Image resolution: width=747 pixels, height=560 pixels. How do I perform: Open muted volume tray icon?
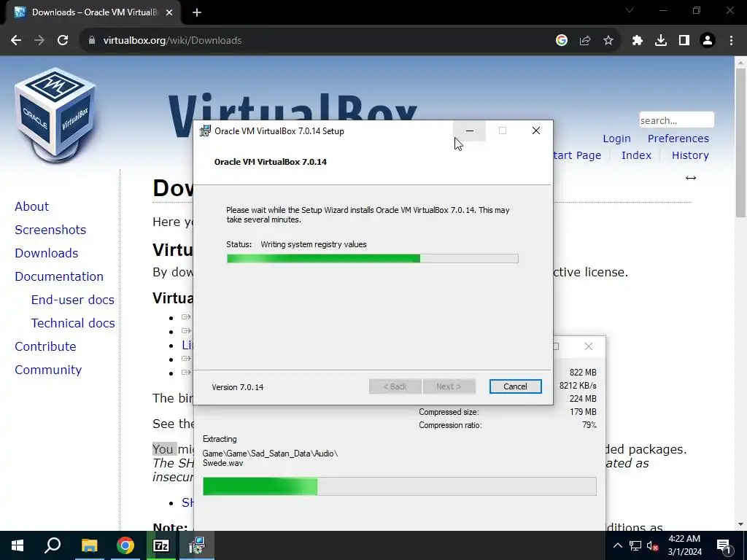pyautogui.click(x=652, y=545)
